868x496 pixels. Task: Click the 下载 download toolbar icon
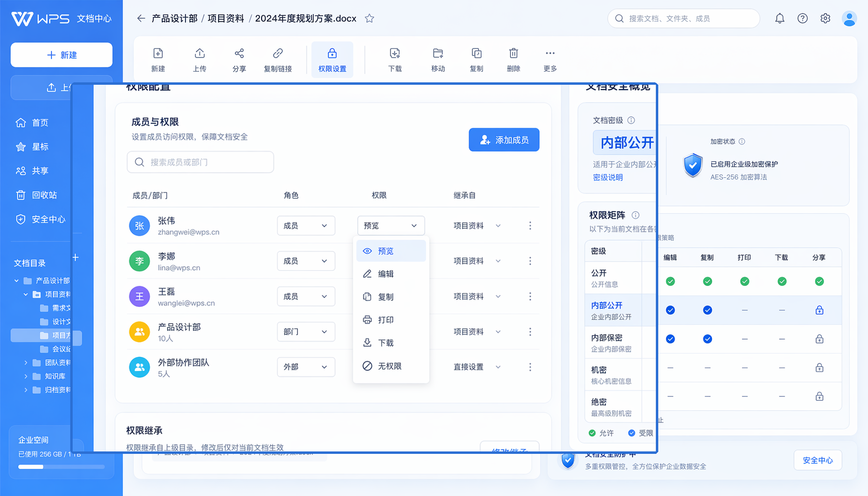[x=395, y=53]
